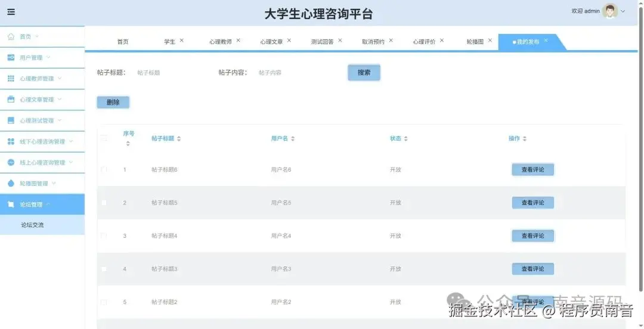The height and width of the screenshot is (329, 644).
Task: Click 查看评论 for 帖子标题3
Action: point(532,269)
